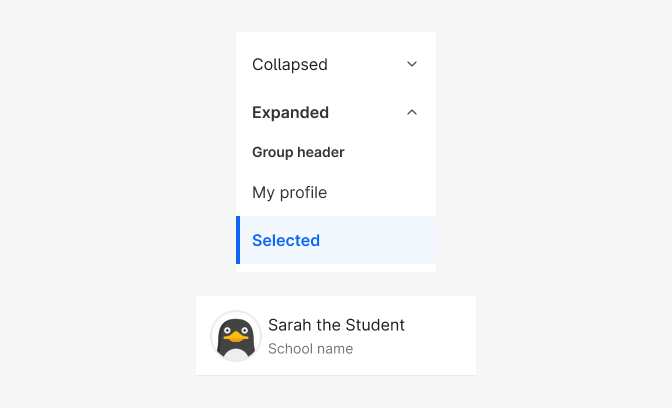This screenshot has height=408, width=672.
Task: Choose the highlighted Selected menu item
Action: click(x=336, y=240)
